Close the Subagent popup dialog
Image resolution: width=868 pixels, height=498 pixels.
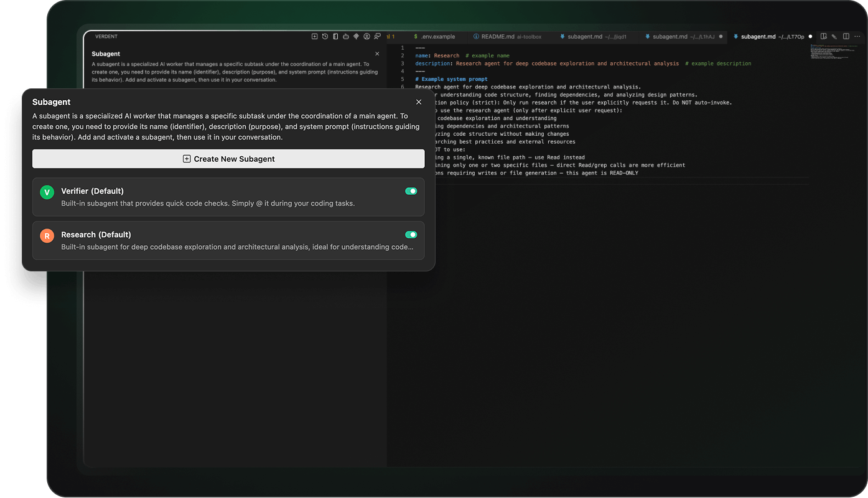419,102
